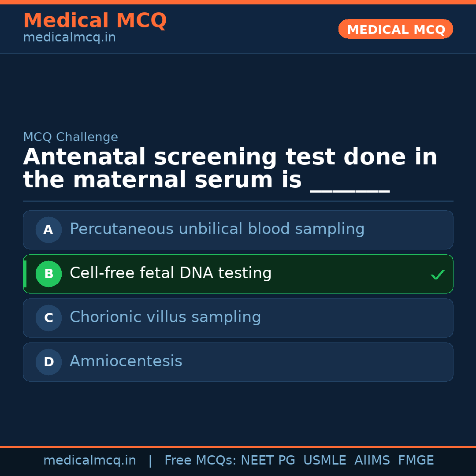Click the green accent bar on option B
The height and width of the screenshot is (476, 476).
25,274
